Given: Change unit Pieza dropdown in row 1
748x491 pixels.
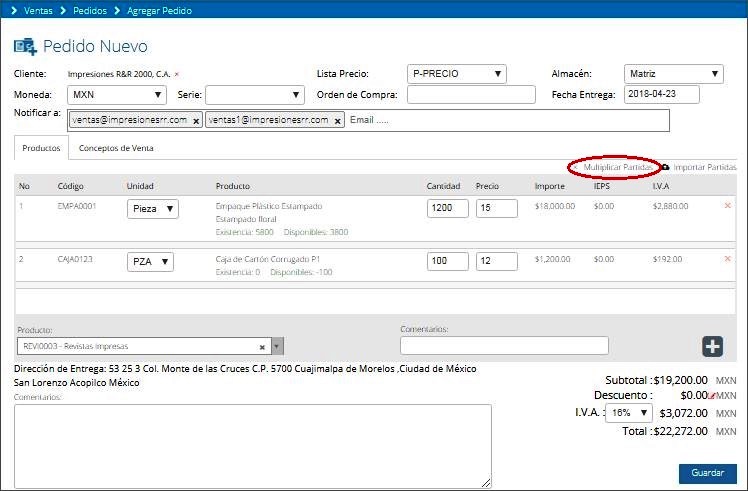Looking at the screenshot, I should pyautogui.click(x=153, y=209).
